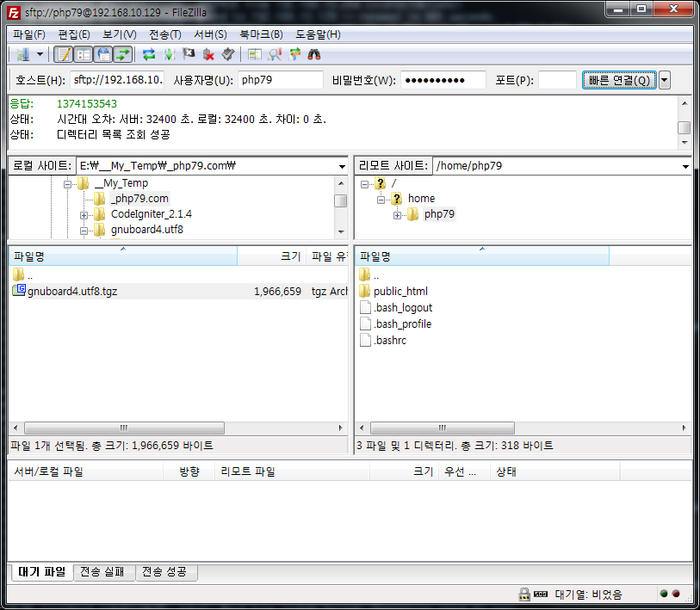700x610 pixels.
Task: Click the 사용자명 username field
Action: (x=281, y=80)
